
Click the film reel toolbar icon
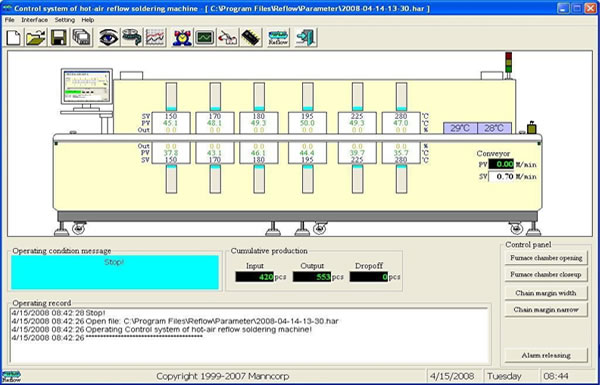pos(132,38)
